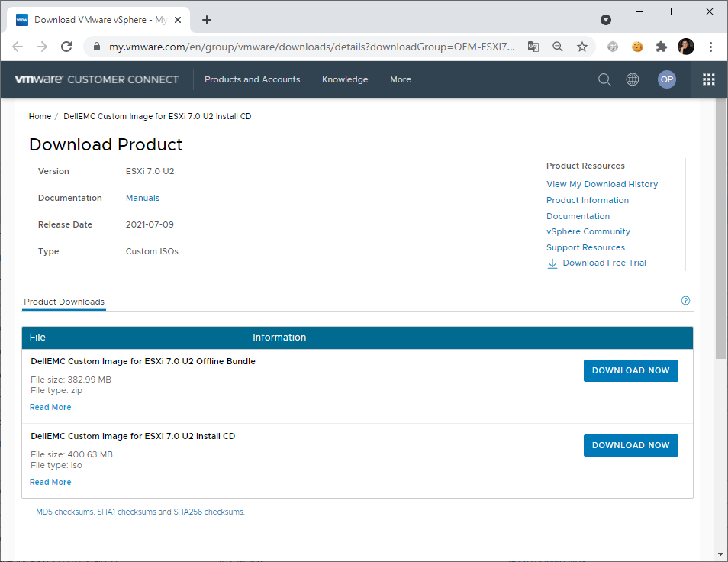
Task: Open the translate page icon
Action: click(x=533, y=47)
